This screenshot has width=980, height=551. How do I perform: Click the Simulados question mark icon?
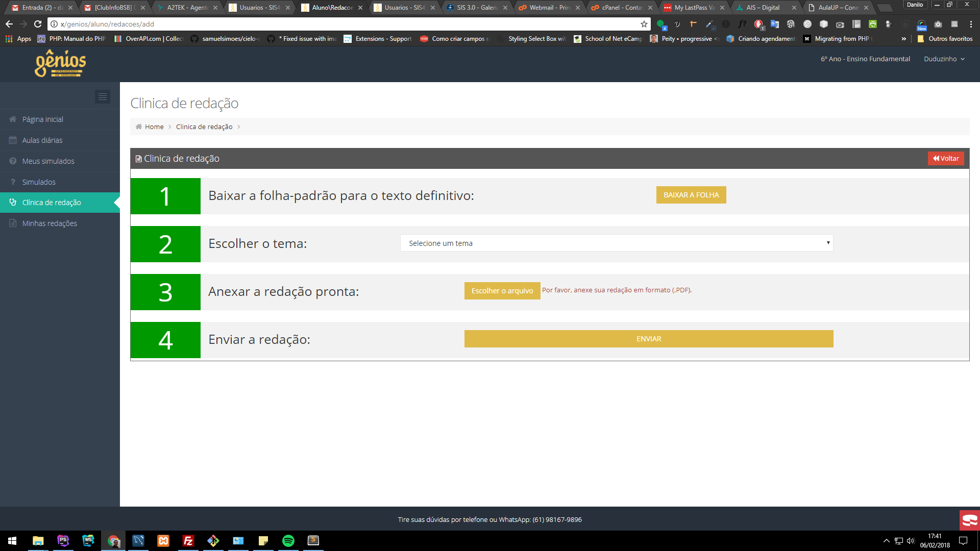point(13,182)
